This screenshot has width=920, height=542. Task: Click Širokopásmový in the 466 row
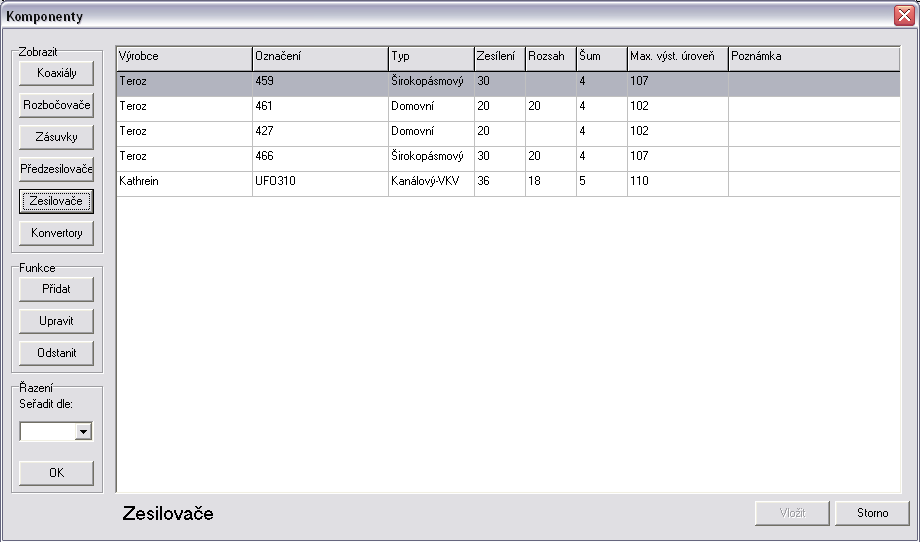click(x=431, y=159)
